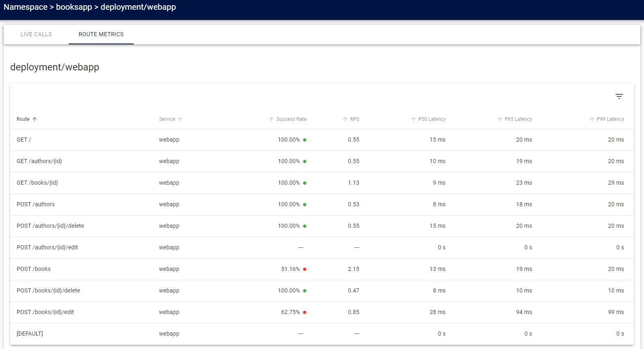This screenshot has height=349, width=644.
Task: Sort by the Success Rate column label
Action: 291,119
